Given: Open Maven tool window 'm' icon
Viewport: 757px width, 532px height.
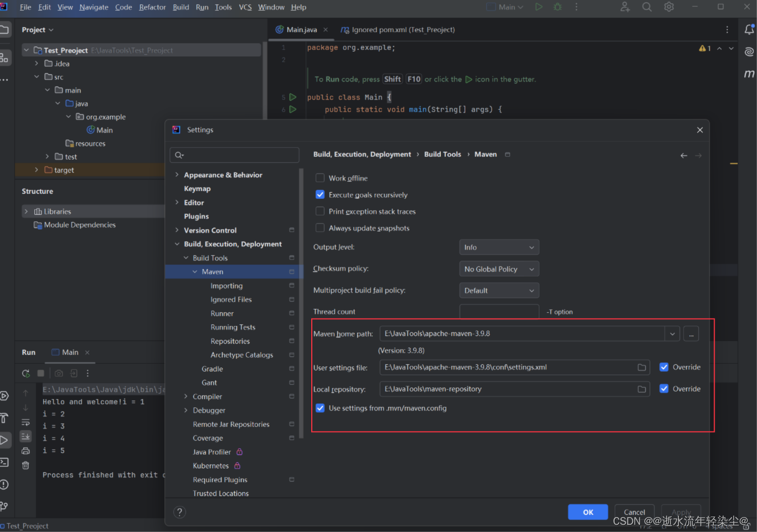Looking at the screenshot, I should pyautogui.click(x=749, y=74).
